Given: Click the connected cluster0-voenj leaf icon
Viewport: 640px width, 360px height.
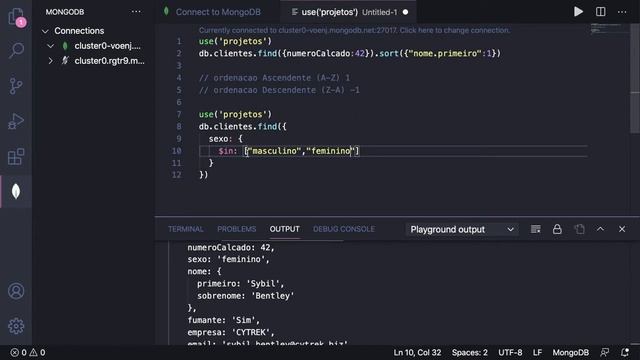Looking at the screenshot, I should click(x=65, y=46).
